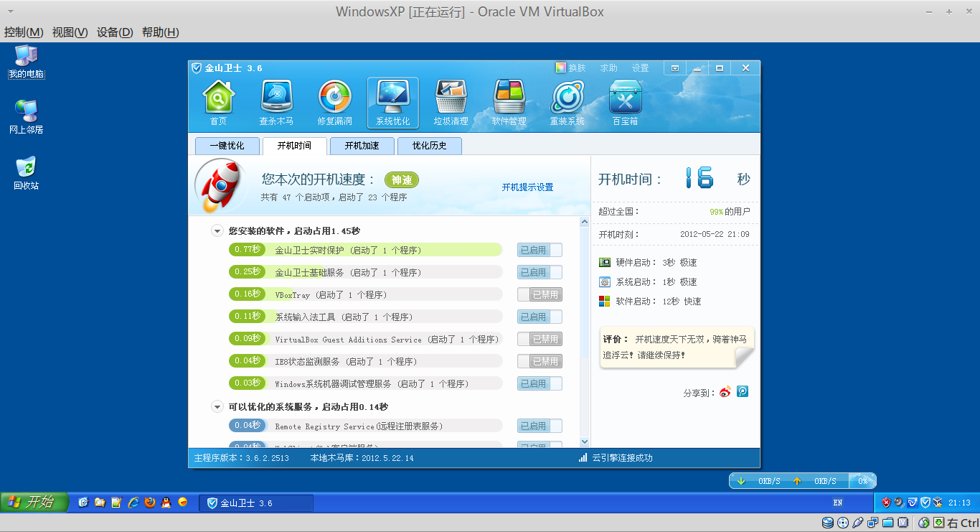Enable VirtualBox Guest Additions Service startup

pos(540,339)
